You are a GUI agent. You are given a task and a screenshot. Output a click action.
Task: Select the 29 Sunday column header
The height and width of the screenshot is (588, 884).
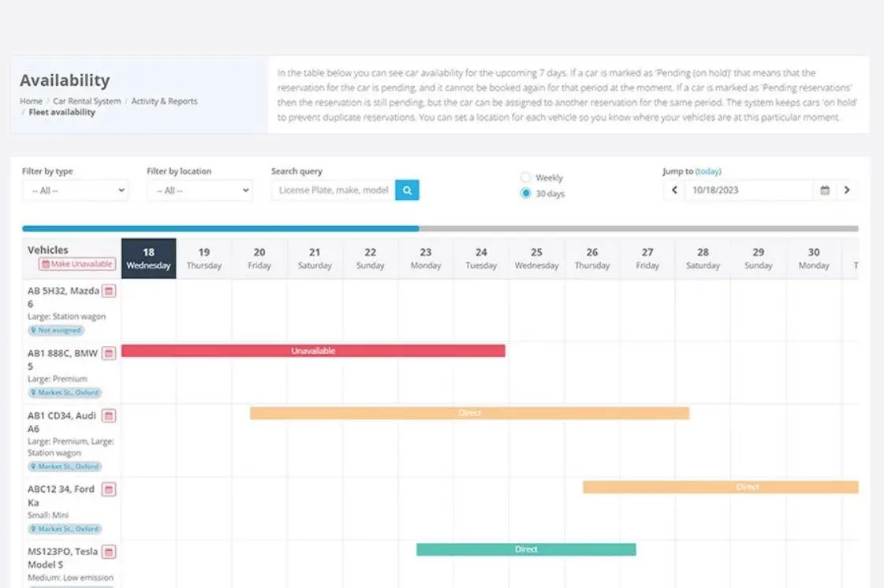(x=759, y=259)
